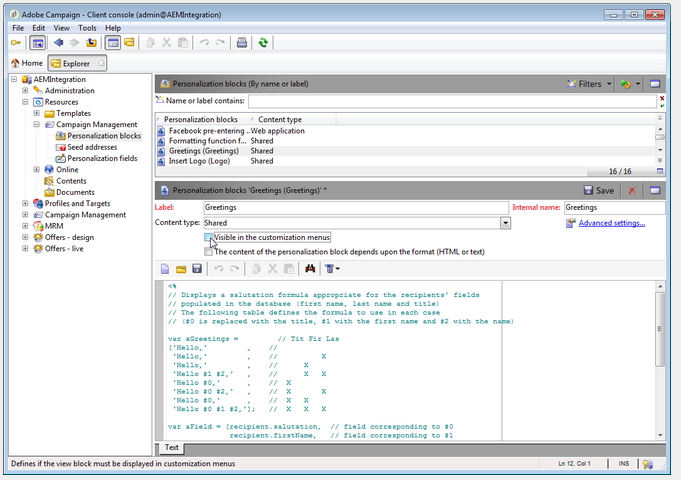Screen dimensions: 681x480
Task: Select Seed addresses in the tree
Action: click(x=92, y=147)
